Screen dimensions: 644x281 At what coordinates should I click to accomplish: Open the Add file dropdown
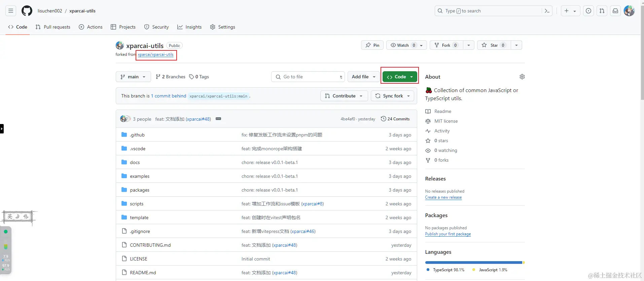pos(363,77)
